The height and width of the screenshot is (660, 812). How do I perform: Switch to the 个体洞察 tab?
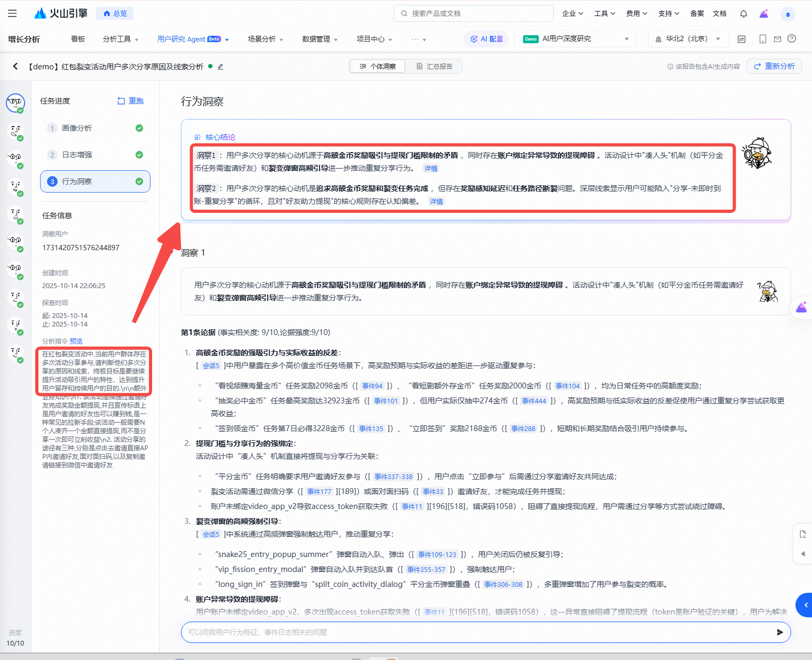click(x=377, y=66)
